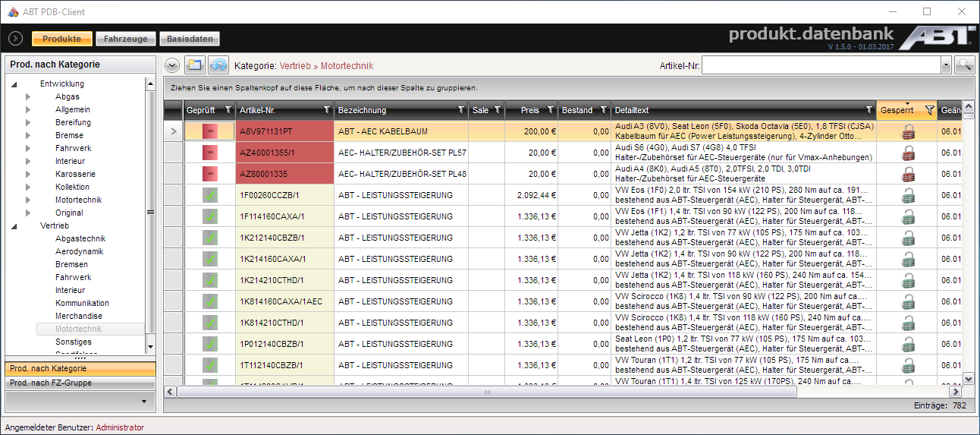This screenshot has height=435, width=980.
Task: Toggle red Geprüft marker for AZ40001355/1
Action: (x=209, y=153)
